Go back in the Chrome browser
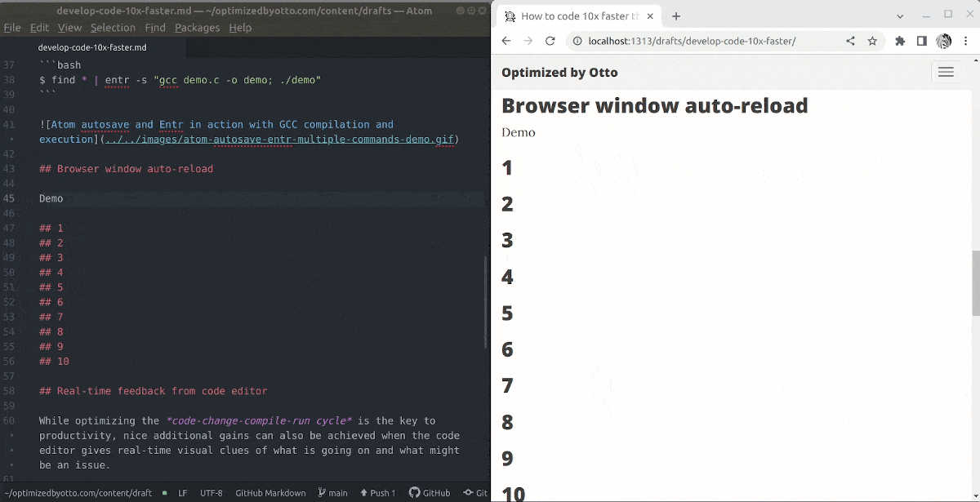This screenshot has width=980, height=502. point(506,41)
